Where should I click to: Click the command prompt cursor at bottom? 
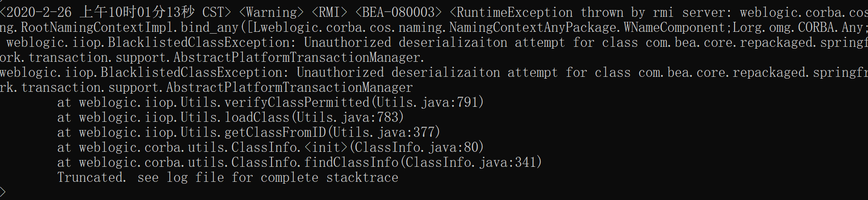click(3, 192)
